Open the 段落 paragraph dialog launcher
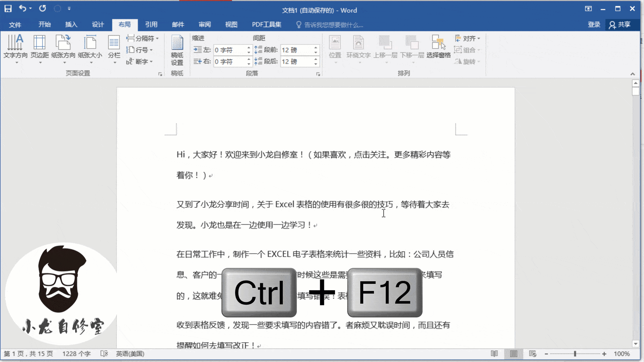This screenshot has width=644, height=362. point(318,74)
